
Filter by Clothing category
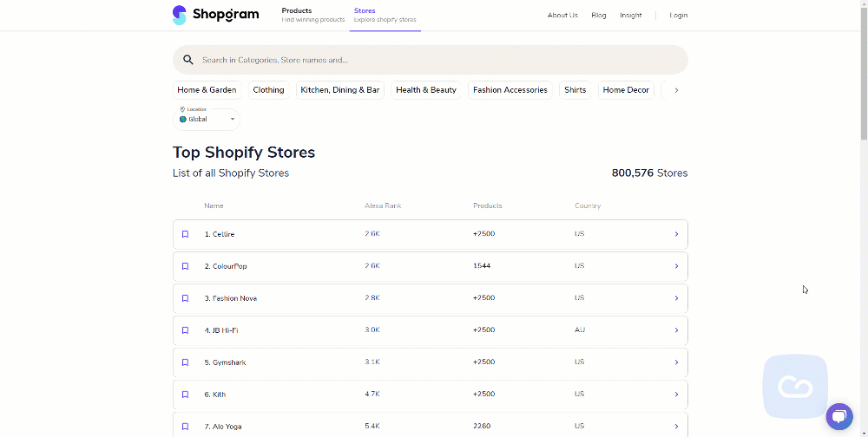point(268,90)
